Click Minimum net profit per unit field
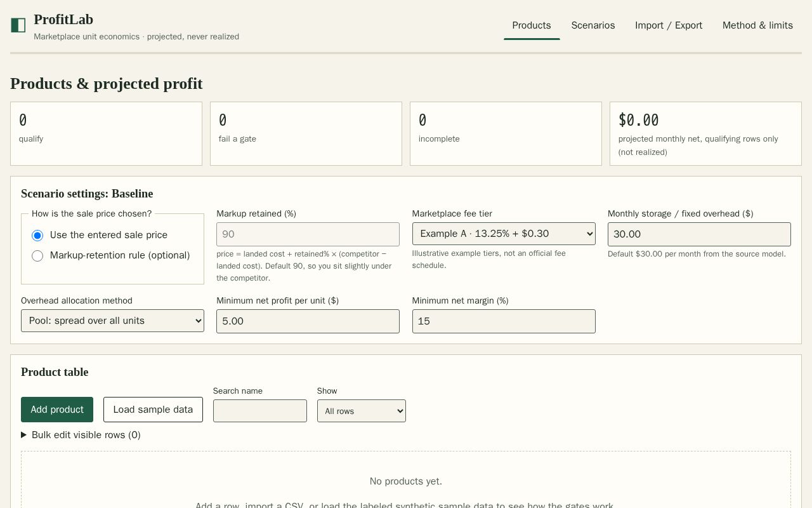The image size is (812, 508). [308, 321]
